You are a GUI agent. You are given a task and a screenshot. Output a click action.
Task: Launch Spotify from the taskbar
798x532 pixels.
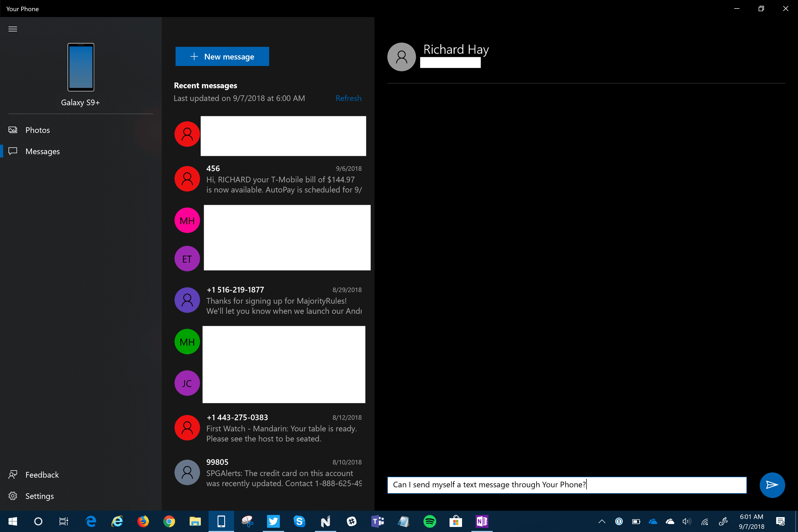pos(430,521)
